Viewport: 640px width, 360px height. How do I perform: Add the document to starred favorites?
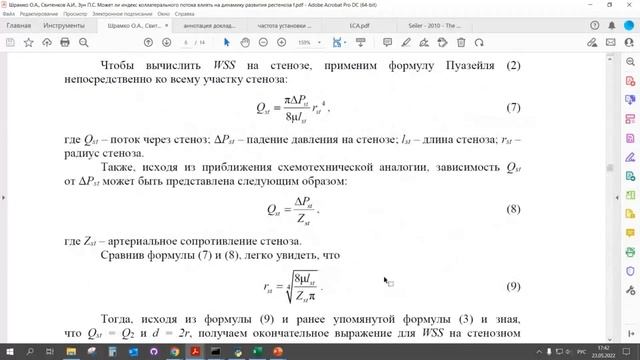tap(29, 42)
